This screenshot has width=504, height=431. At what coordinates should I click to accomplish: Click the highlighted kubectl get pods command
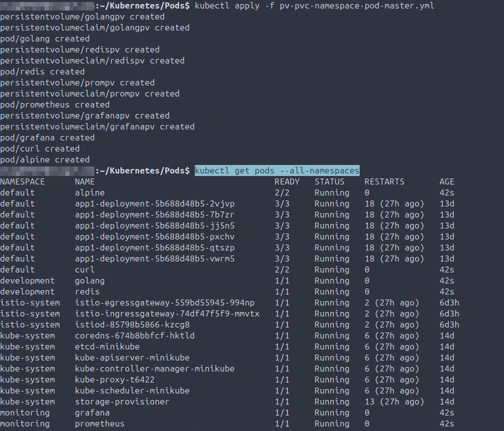tap(277, 171)
